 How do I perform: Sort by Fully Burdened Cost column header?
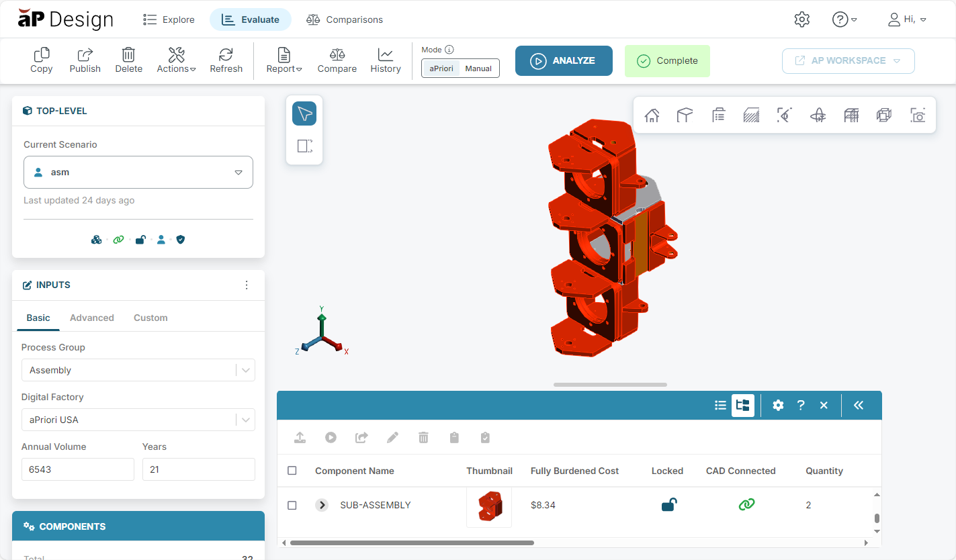pos(574,471)
